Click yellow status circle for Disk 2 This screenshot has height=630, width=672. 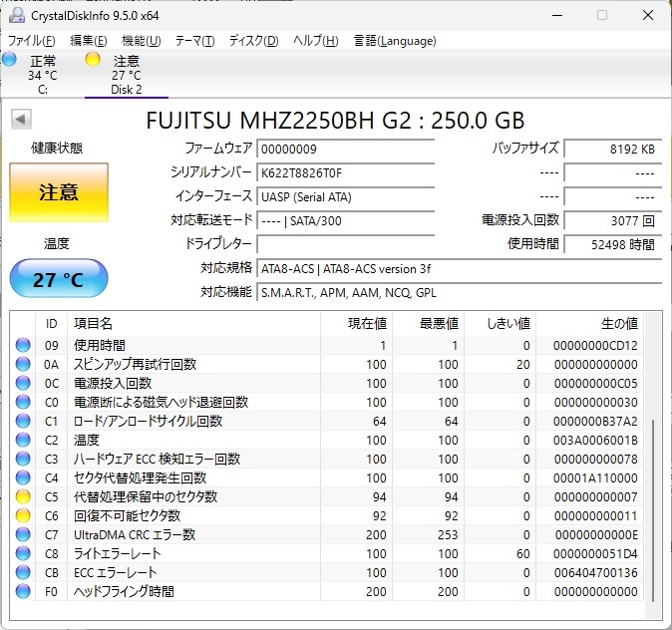tap(93, 59)
